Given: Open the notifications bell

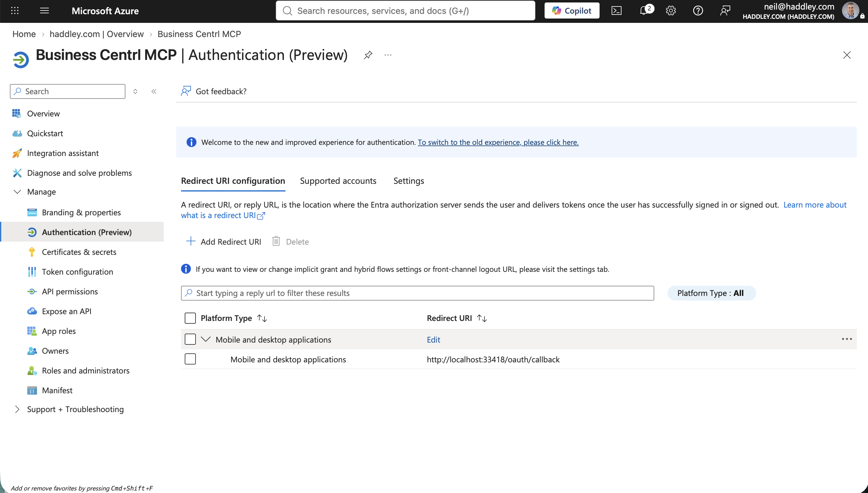Looking at the screenshot, I should (644, 11).
